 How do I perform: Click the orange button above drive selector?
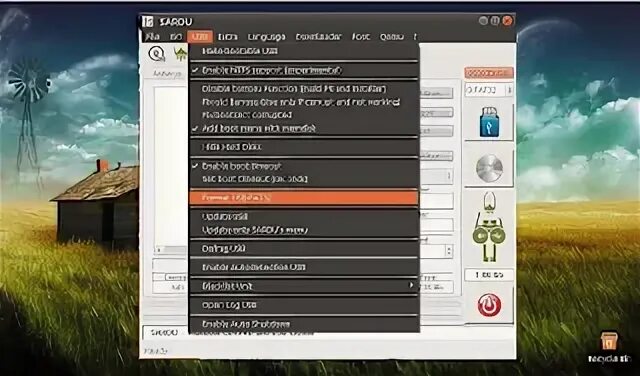point(489,73)
